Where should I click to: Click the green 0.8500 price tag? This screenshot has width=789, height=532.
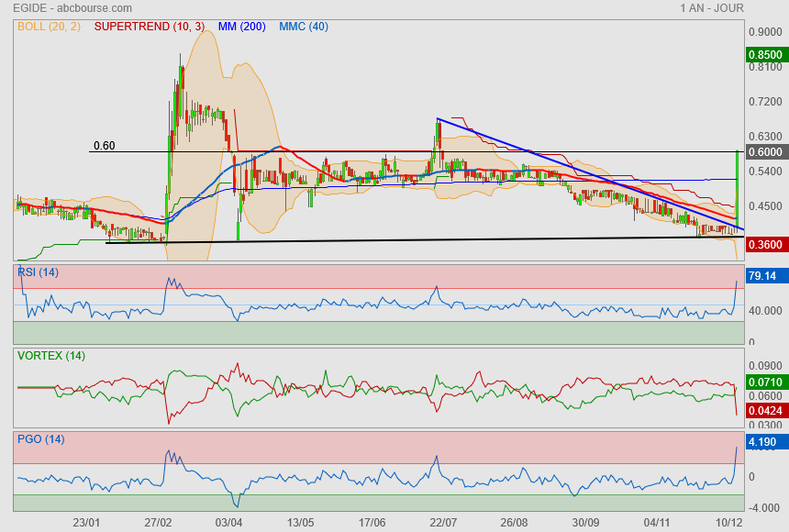coord(764,54)
